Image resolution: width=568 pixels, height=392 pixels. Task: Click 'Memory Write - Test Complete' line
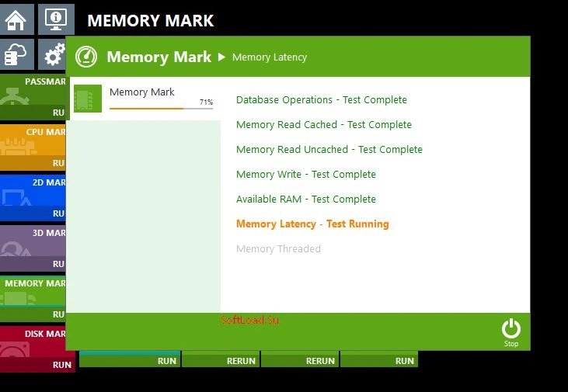[x=305, y=175]
